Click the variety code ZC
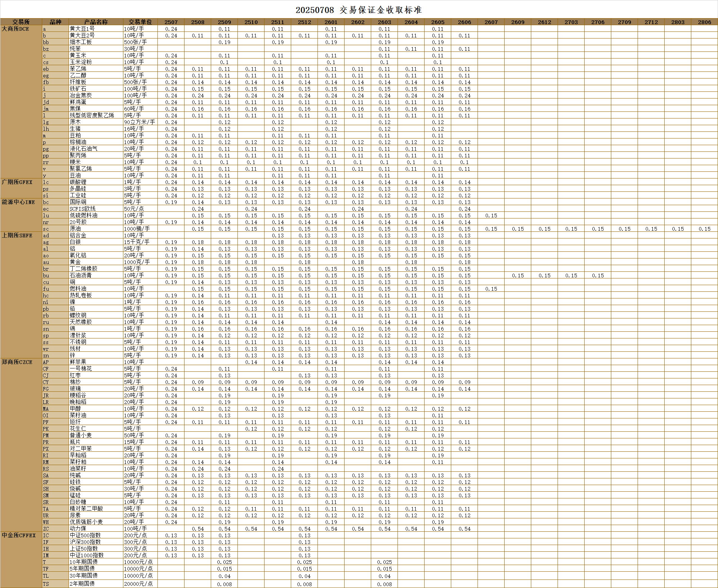The image size is (718, 588). click(46, 529)
